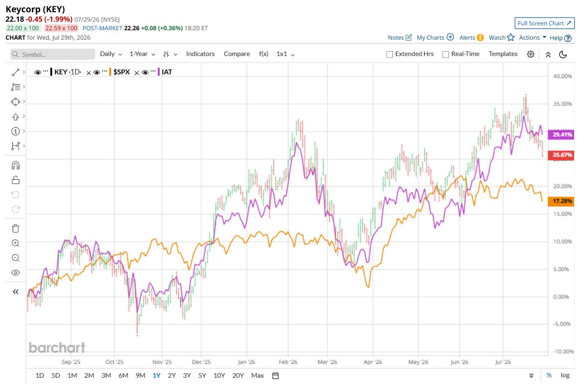This screenshot has height=392, width=588.
Task: Expand the Actions dropdown menu
Action: tap(532, 38)
